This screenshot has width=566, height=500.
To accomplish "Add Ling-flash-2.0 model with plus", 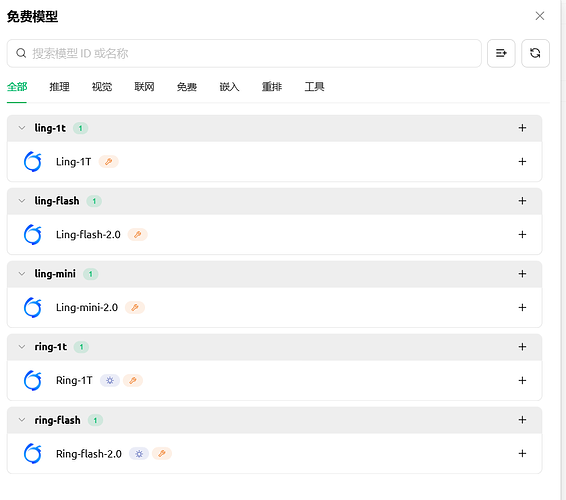I will 522,234.
